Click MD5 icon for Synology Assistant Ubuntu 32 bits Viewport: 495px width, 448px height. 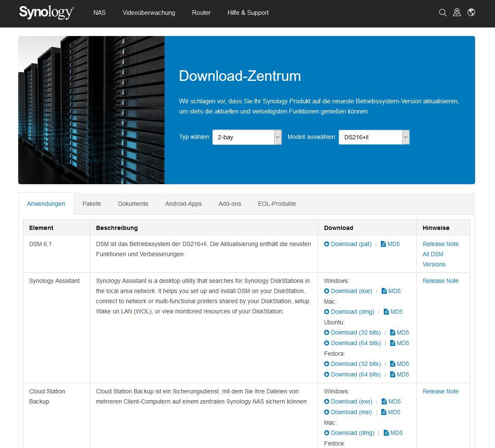[393, 332]
